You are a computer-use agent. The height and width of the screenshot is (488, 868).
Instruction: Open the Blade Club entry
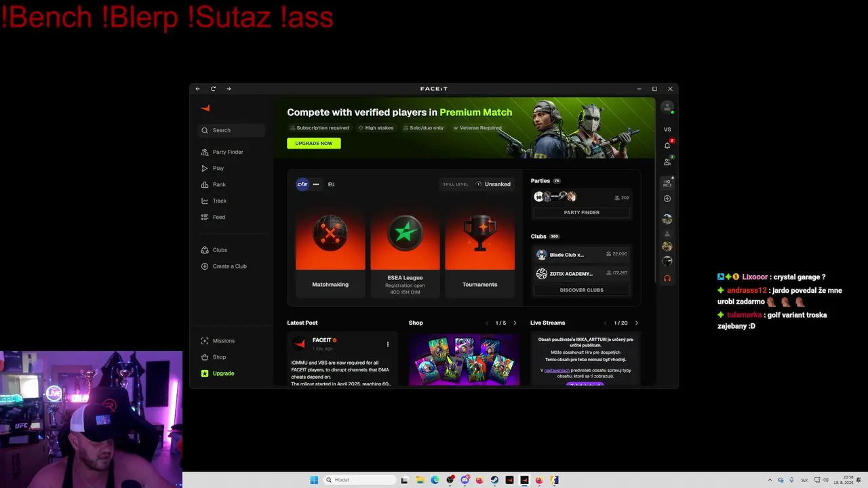point(582,255)
